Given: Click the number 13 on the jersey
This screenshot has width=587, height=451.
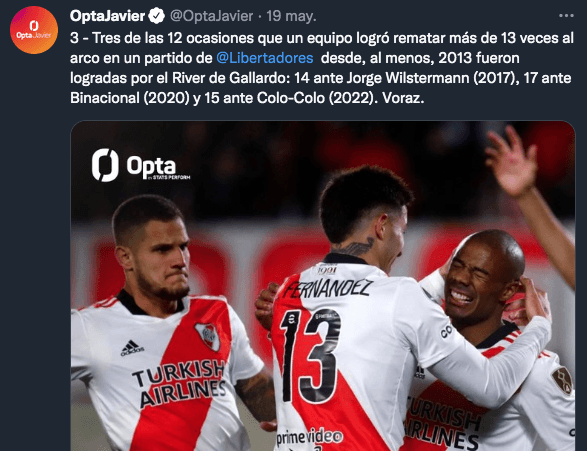Looking at the screenshot, I should (310, 356).
